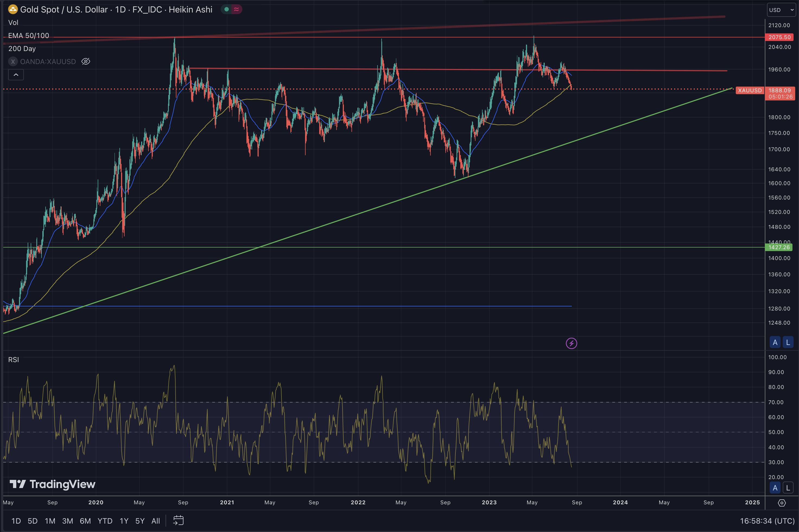Image resolution: width=799 pixels, height=532 pixels.
Task: Select the 1M time range
Action: pyautogui.click(x=50, y=521)
